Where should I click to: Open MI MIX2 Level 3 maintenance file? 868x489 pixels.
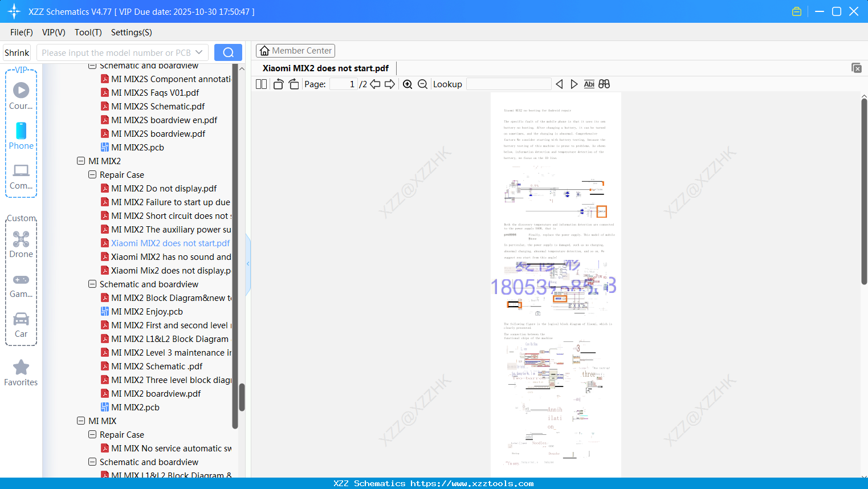[x=166, y=353]
